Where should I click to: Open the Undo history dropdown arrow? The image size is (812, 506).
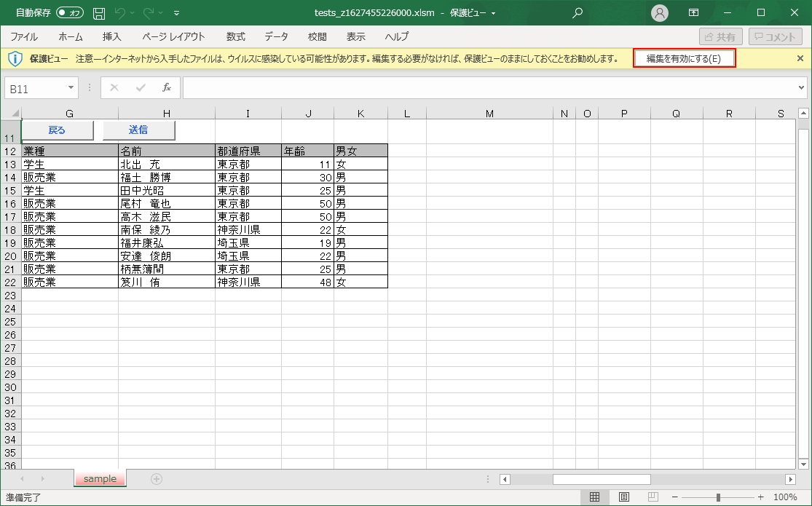pyautogui.click(x=132, y=13)
